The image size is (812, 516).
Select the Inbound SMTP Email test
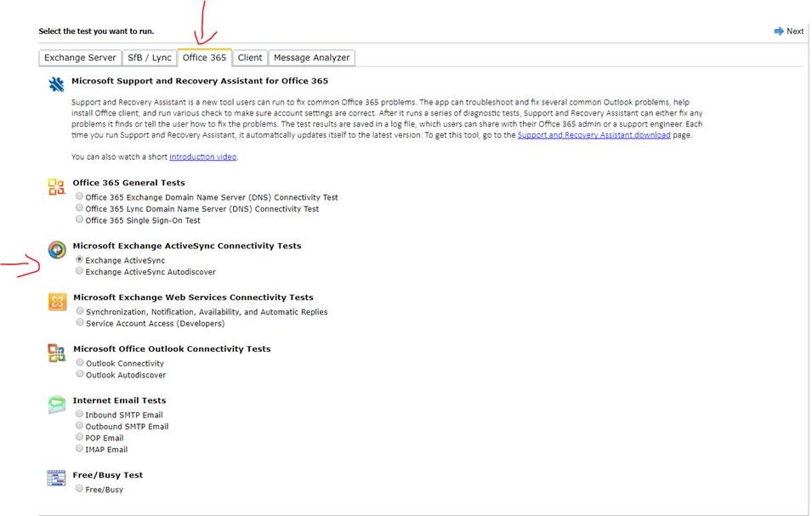[79, 413]
